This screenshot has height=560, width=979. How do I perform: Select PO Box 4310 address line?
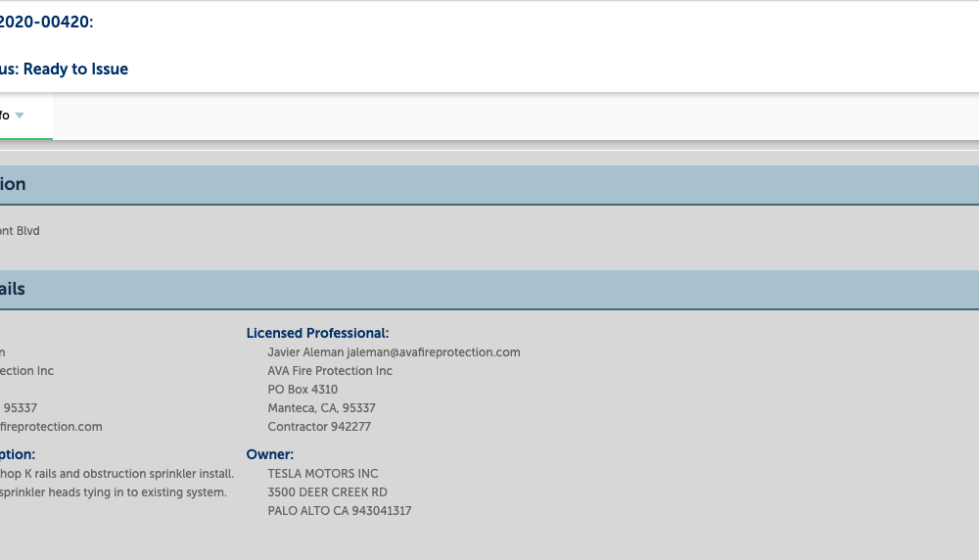pyautogui.click(x=303, y=390)
